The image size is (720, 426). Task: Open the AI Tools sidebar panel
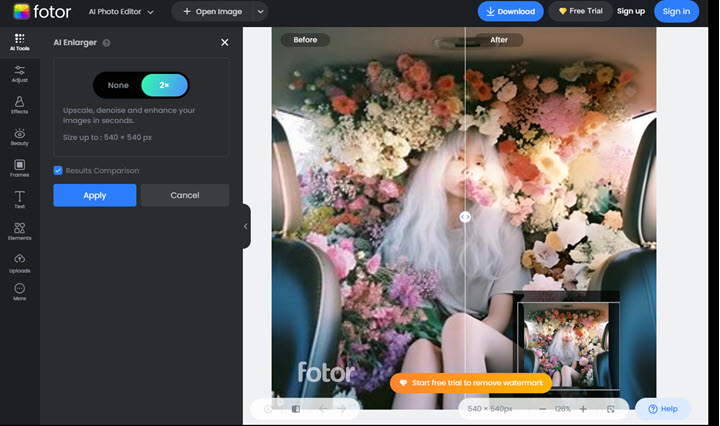click(x=19, y=41)
